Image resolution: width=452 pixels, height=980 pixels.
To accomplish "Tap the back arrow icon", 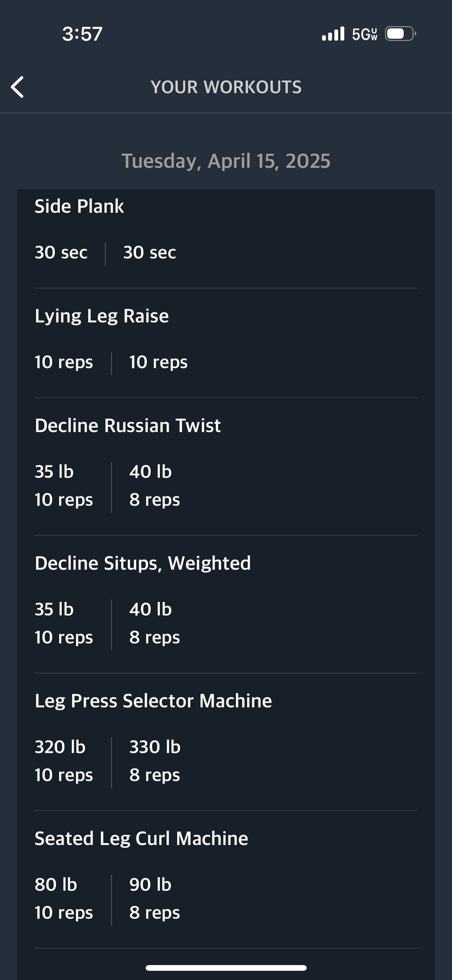I will click(18, 87).
